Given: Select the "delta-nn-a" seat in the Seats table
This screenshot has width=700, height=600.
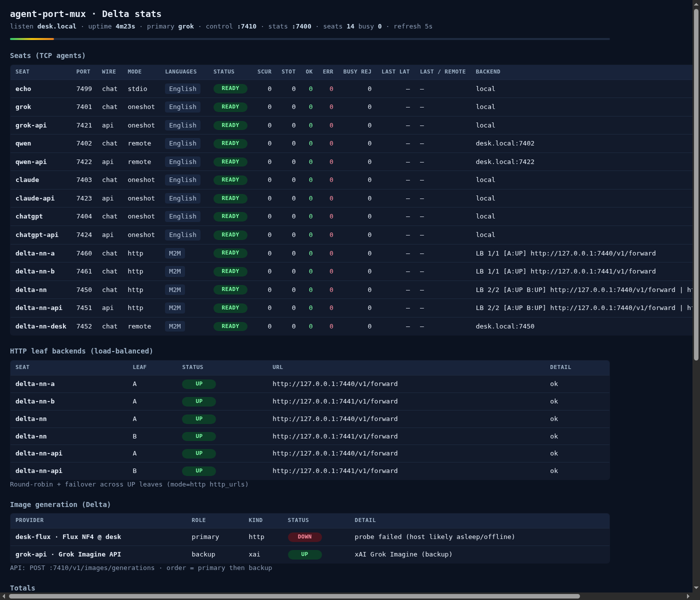Looking at the screenshot, I should point(35,253).
